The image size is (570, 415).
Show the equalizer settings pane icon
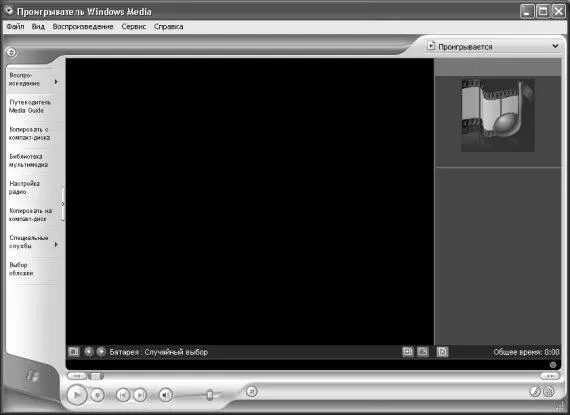point(408,351)
